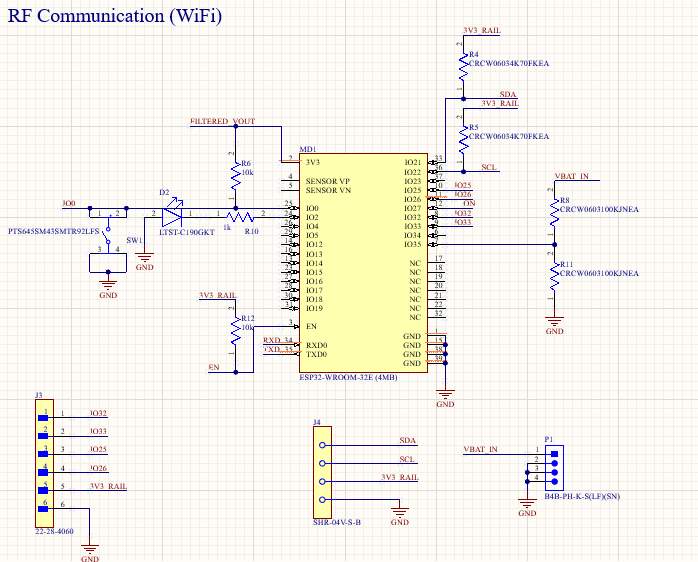The width and height of the screenshot is (698, 562).
Task: Select the IO33 net label on J3
Action: click(98, 432)
